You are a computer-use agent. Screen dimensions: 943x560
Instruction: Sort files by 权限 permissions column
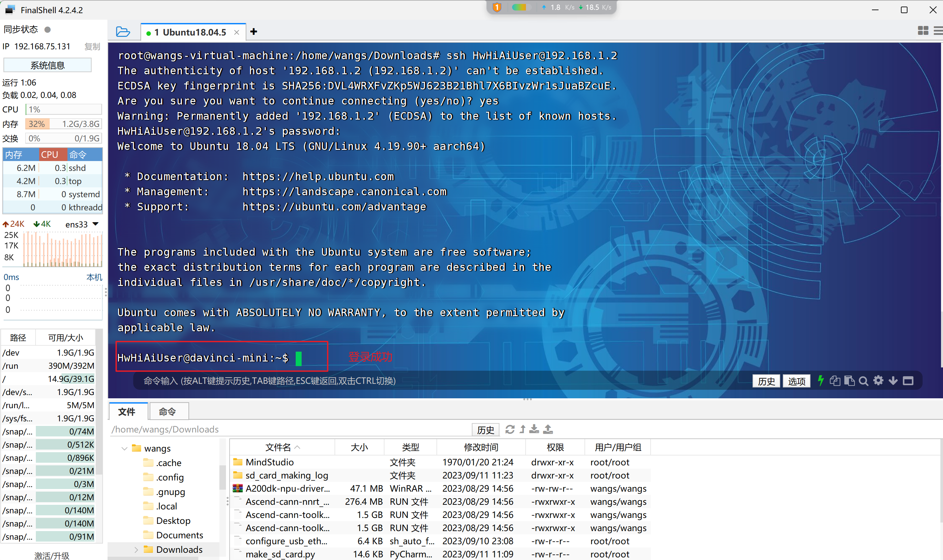point(555,447)
